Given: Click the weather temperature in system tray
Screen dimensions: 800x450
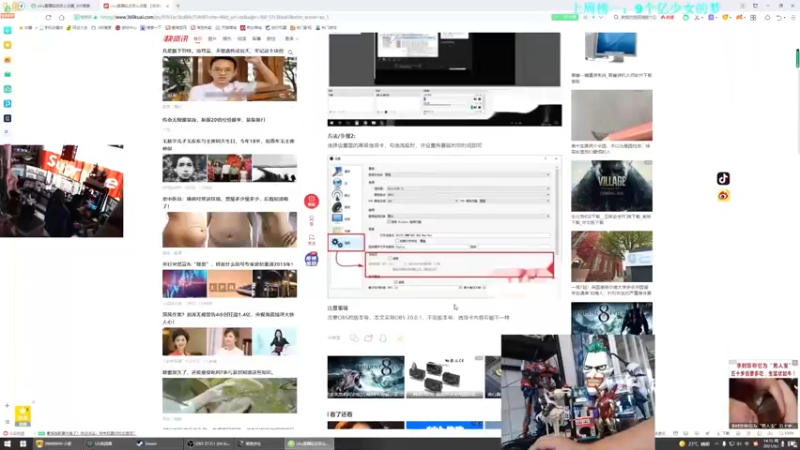Looking at the screenshot, I should 695,444.
